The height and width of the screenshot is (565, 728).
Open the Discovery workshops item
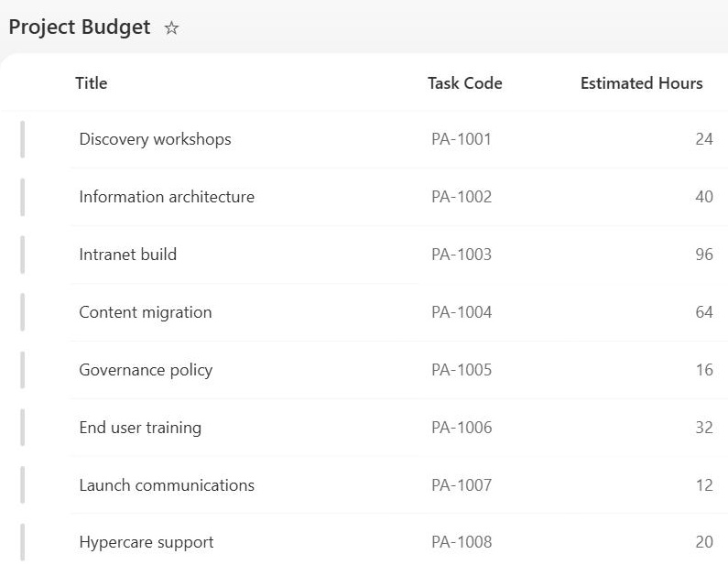click(155, 139)
